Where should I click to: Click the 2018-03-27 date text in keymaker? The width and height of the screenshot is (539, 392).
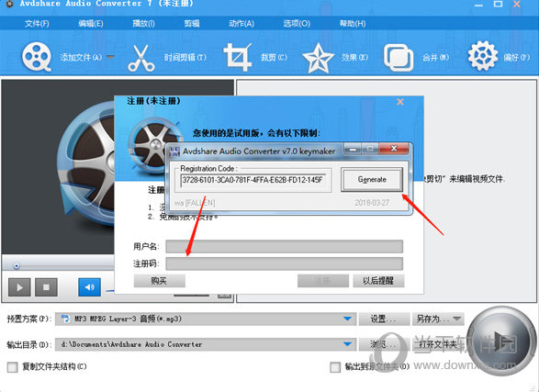(x=372, y=203)
